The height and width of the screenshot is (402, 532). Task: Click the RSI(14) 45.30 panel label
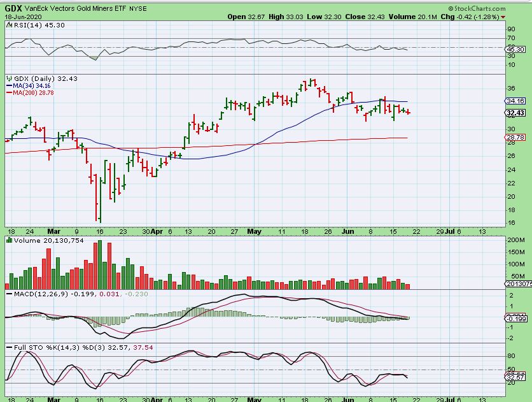[x=39, y=25]
